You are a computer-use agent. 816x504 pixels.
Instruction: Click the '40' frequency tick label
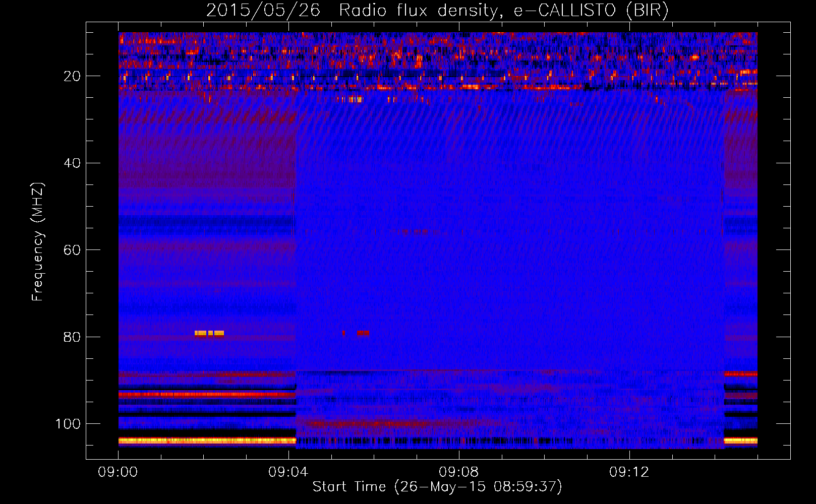(x=73, y=163)
